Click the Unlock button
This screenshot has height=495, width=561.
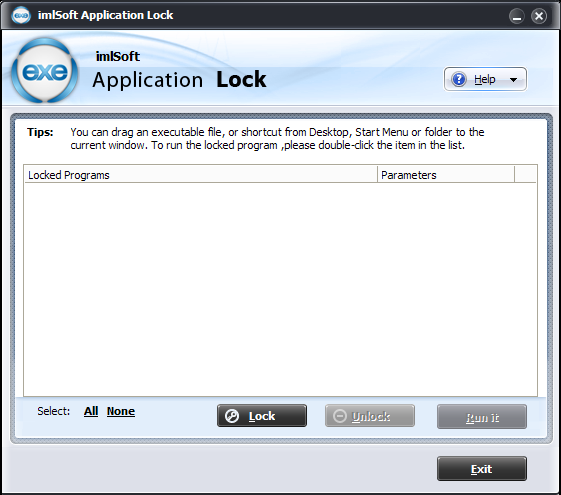[370, 416]
